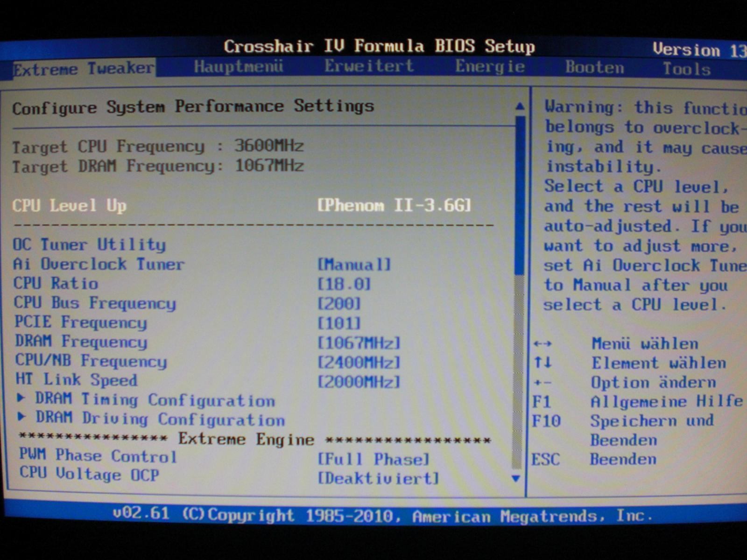The image size is (747, 560).
Task: Click the settings list scrollbar thumb
Action: (x=519, y=196)
